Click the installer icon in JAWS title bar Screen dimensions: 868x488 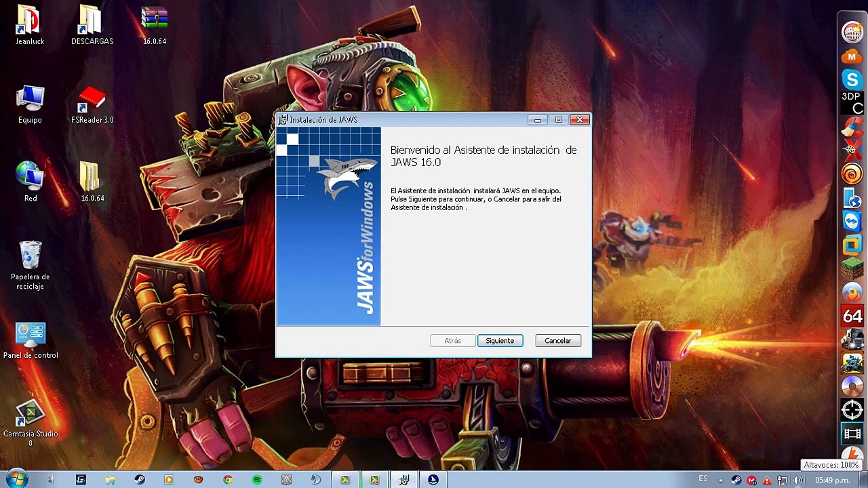(283, 120)
